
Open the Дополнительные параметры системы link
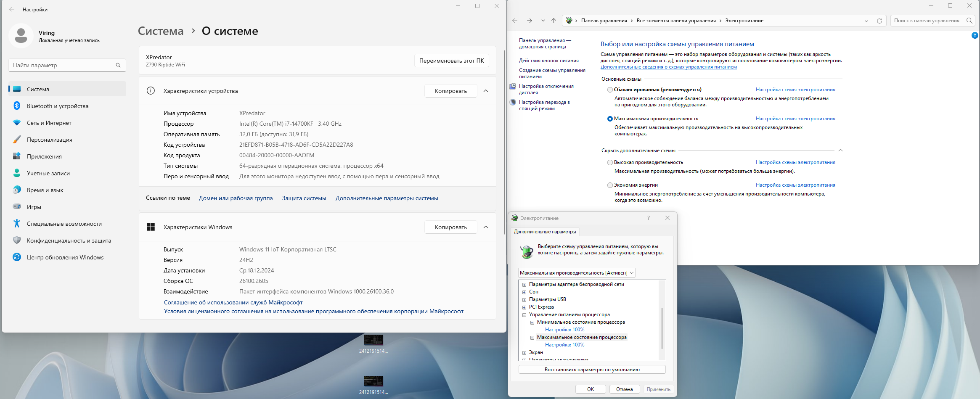[x=387, y=198]
